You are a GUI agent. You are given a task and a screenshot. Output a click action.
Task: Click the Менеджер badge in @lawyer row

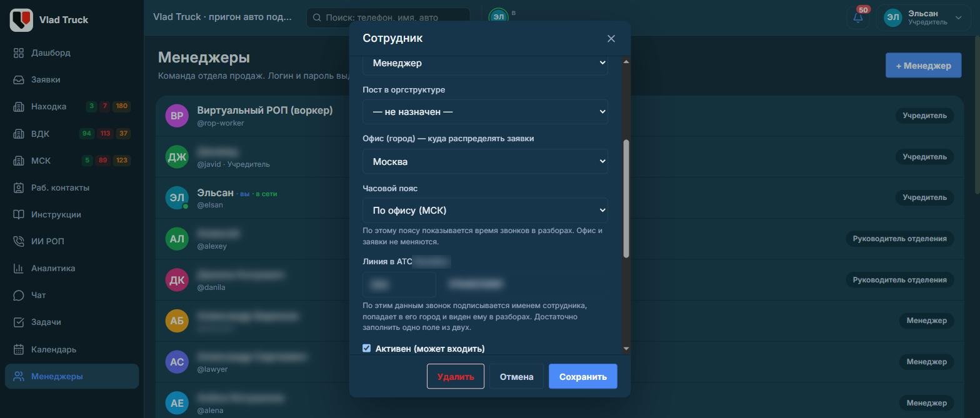click(927, 362)
